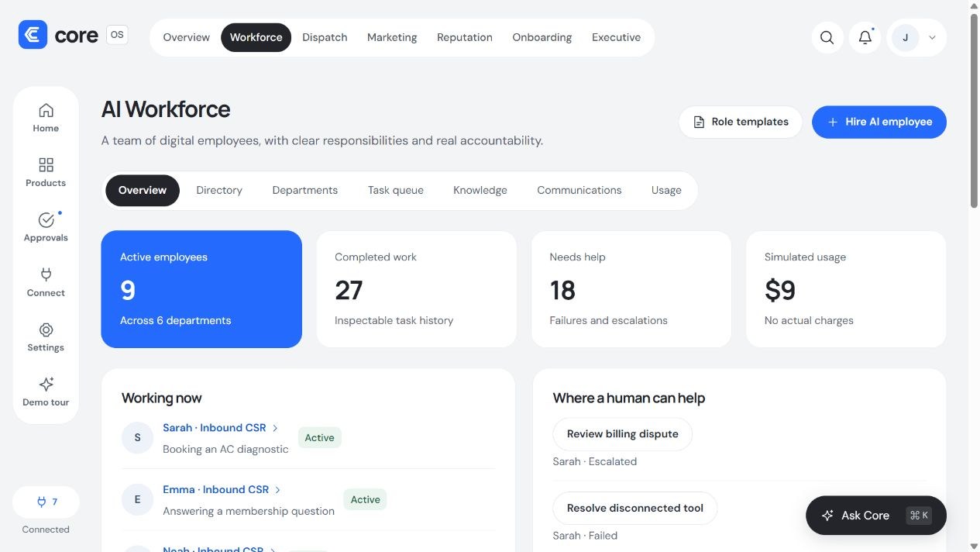Screen dimensions: 980x552
Task: Switch to the Knowledge tab
Action: (x=480, y=190)
